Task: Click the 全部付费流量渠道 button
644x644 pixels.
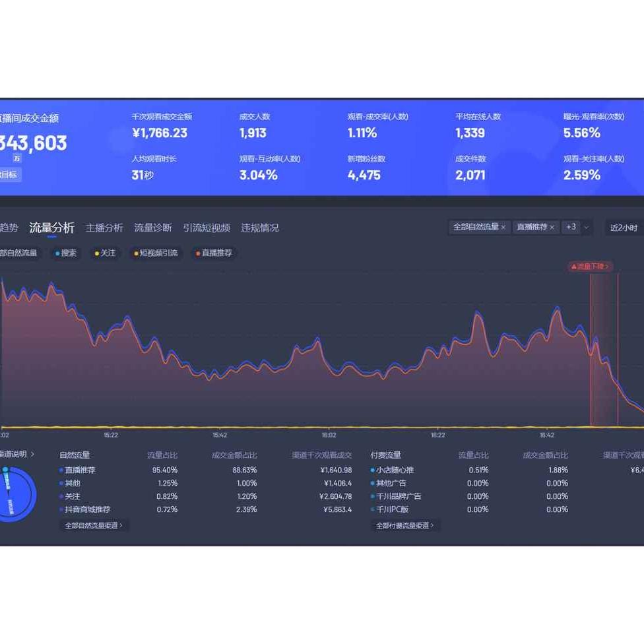Action: (405, 526)
